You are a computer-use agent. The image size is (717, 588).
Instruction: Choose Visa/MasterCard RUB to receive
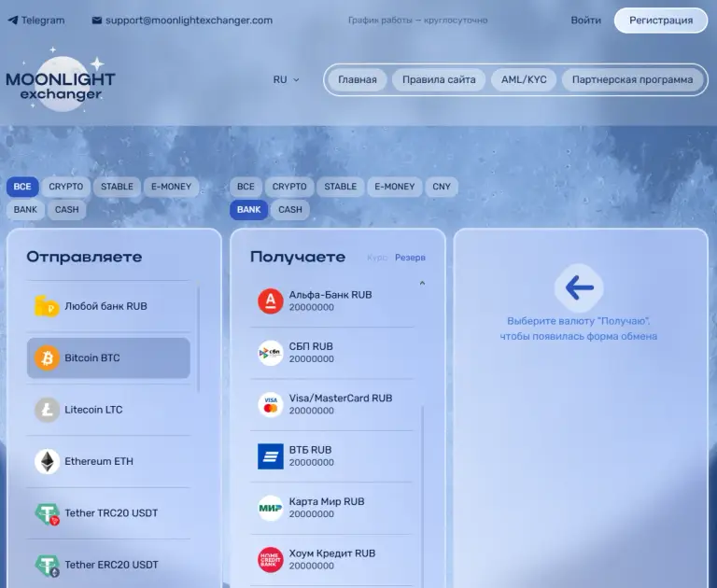(332, 405)
